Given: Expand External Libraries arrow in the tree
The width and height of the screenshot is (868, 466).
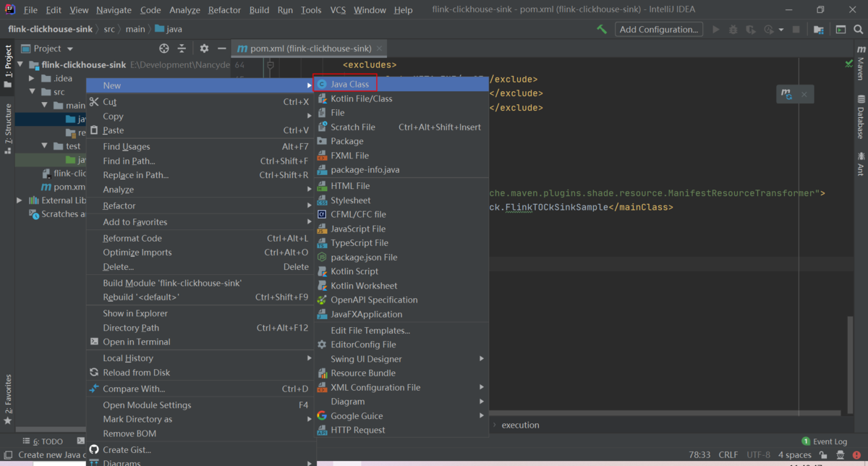Looking at the screenshot, I should 20,200.
